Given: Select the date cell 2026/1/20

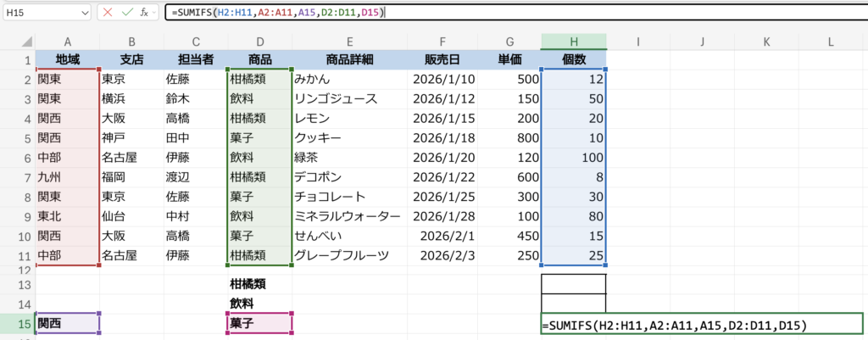Looking at the screenshot, I should coord(441,157).
